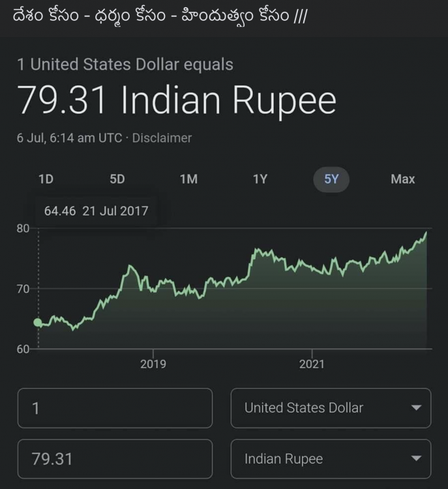
Task: Switch to the 5D range tab
Action: click(117, 179)
